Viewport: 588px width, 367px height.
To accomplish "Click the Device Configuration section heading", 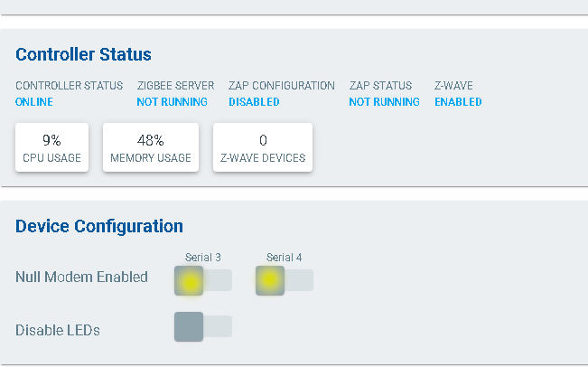I will pos(99,226).
